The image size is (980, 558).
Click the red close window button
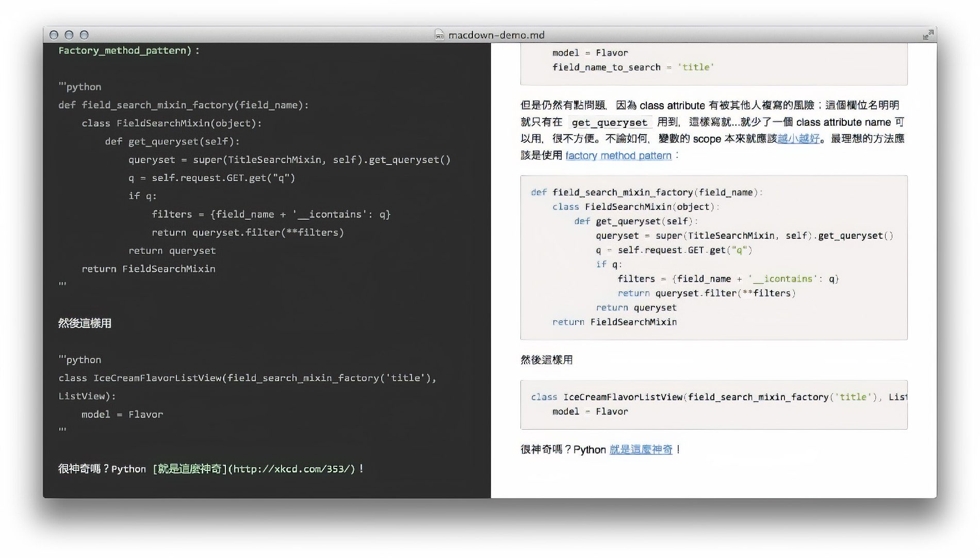(54, 35)
